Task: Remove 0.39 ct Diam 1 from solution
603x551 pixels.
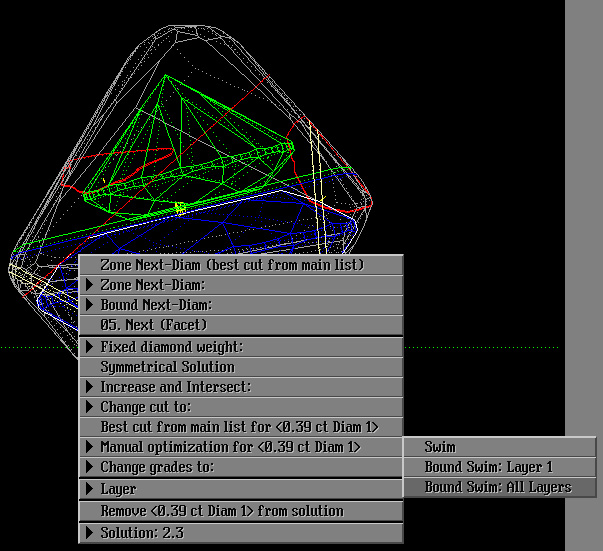Action: pos(240,511)
